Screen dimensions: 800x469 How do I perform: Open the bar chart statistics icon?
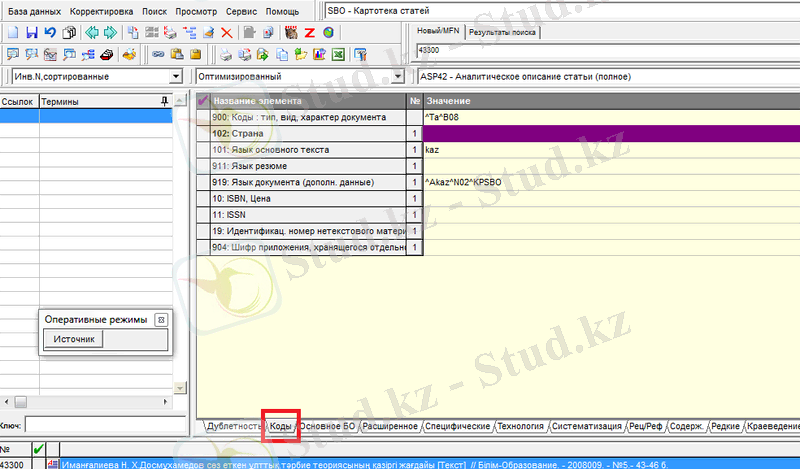pos(319,55)
